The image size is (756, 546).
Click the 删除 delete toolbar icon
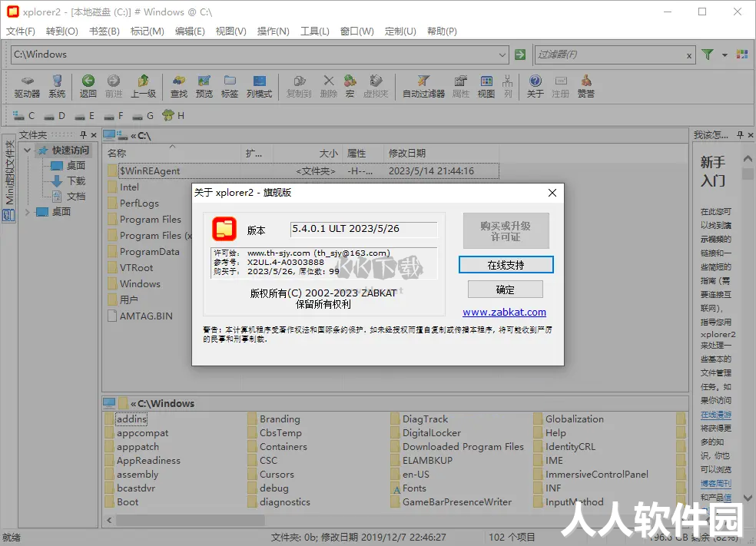click(x=328, y=86)
